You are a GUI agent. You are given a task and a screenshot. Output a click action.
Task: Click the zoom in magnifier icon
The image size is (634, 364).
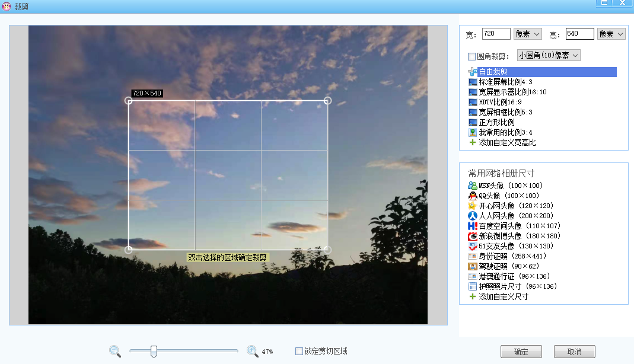pyautogui.click(x=252, y=351)
